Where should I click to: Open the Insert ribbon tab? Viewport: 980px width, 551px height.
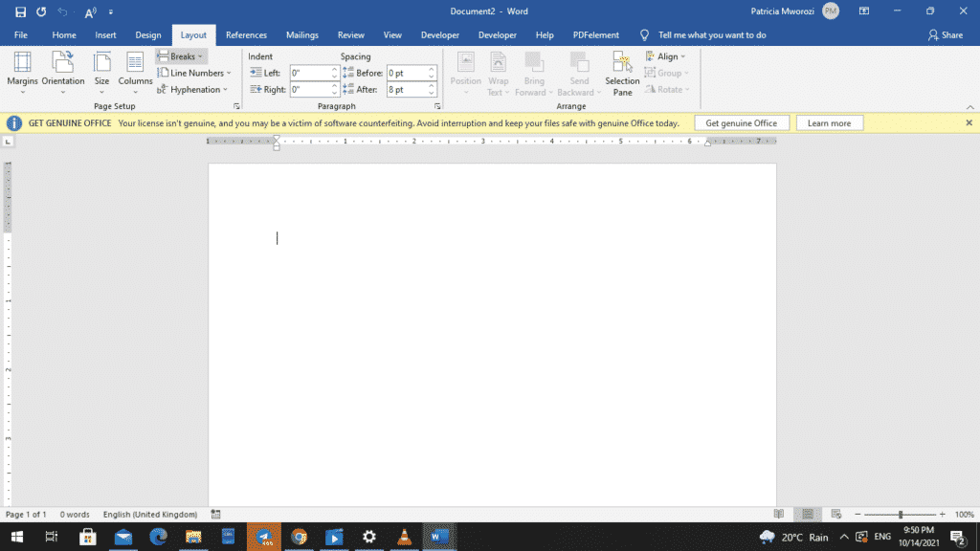coord(105,35)
